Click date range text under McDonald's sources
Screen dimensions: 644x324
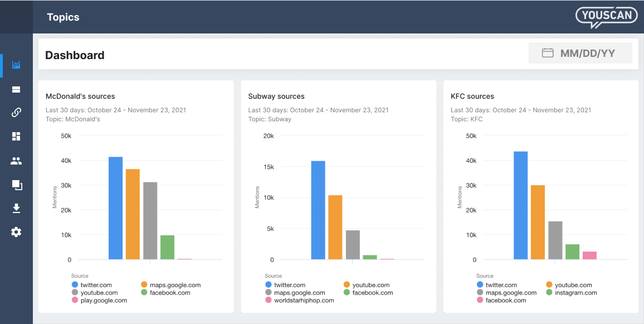click(x=116, y=110)
